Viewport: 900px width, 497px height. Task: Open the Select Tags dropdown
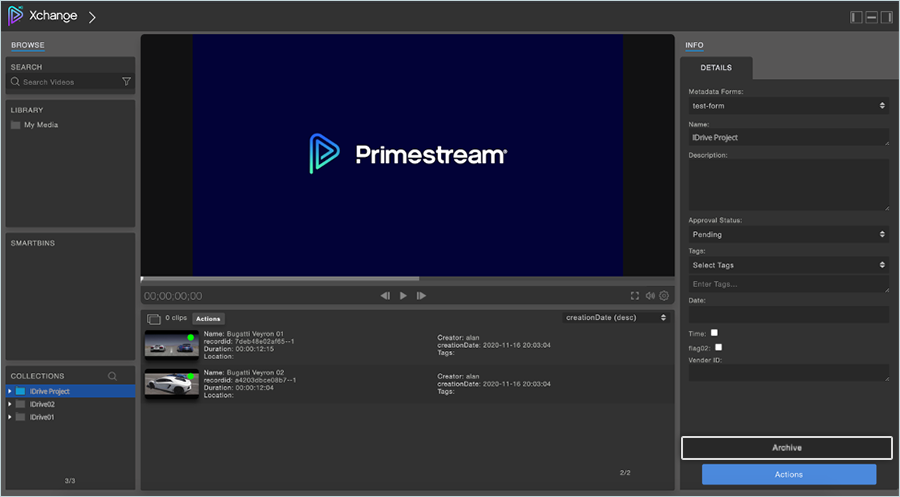pos(789,265)
